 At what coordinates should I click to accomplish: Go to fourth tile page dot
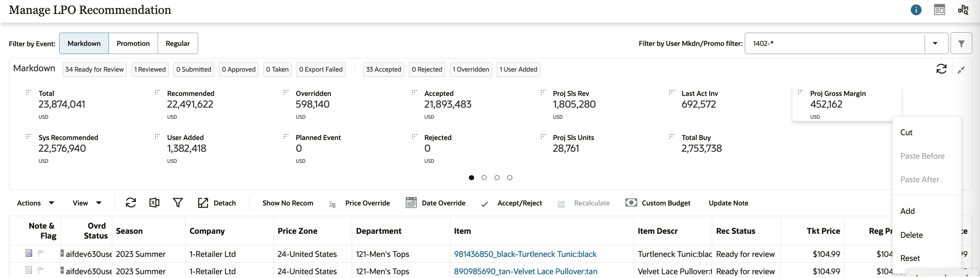coord(510,178)
